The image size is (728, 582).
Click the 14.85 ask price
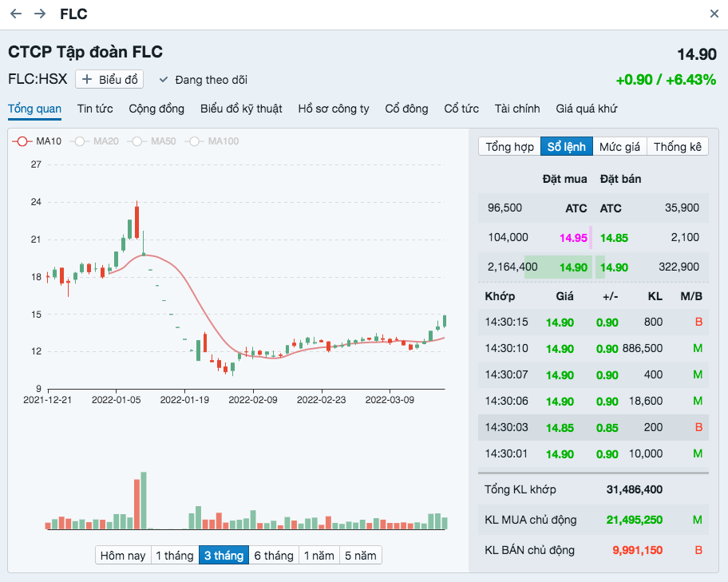coord(614,238)
